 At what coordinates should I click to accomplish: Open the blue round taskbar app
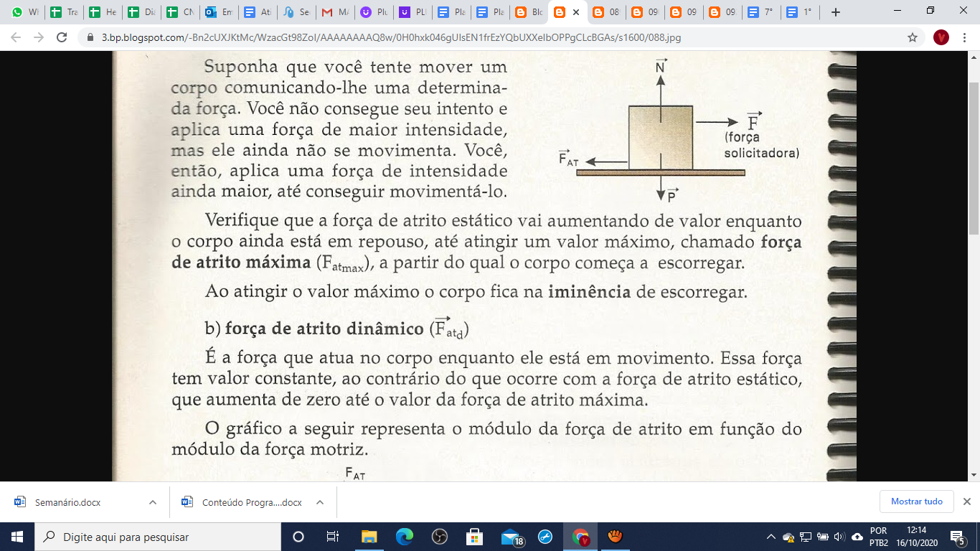pyautogui.click(x=545, y=537)
